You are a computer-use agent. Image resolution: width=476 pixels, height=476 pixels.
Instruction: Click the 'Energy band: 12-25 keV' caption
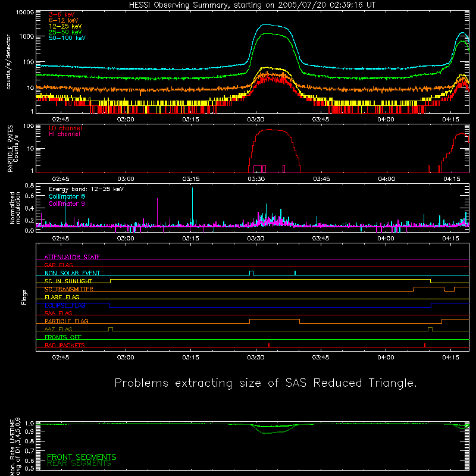pyautogui.click(x=86, y=189)
